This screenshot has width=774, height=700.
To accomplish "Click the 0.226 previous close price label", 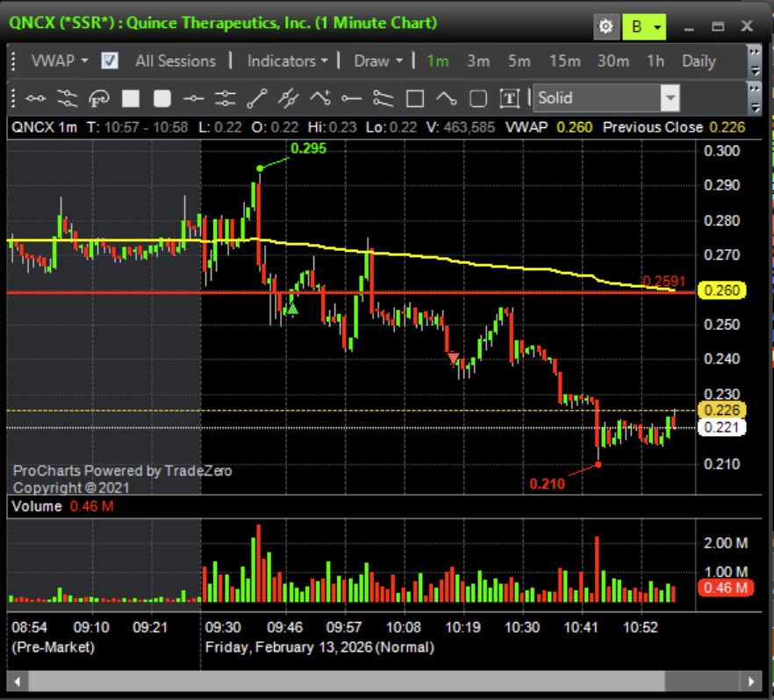I will coord(721,410).
